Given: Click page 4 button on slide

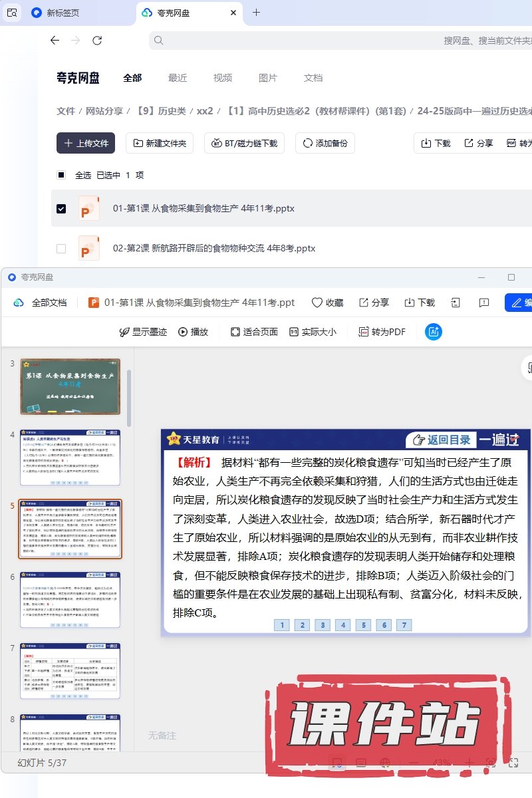Looking at the screenshot, I should pos(342,625).
